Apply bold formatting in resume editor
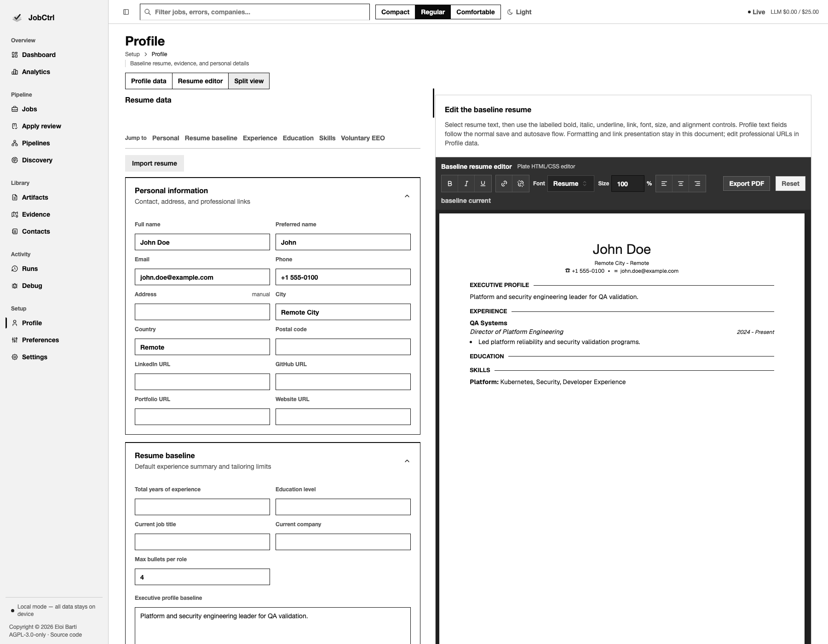 (450, 184)
